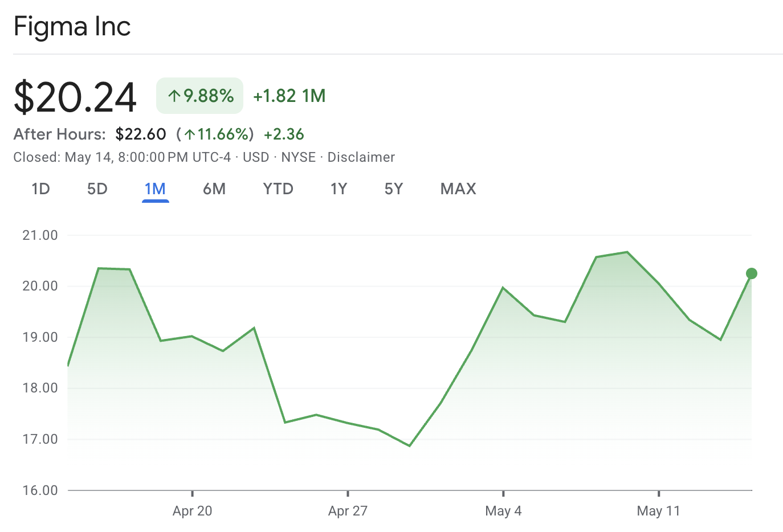Click the May 11 date label
Viewport: 783px width, 532px height.
point(659,511)
